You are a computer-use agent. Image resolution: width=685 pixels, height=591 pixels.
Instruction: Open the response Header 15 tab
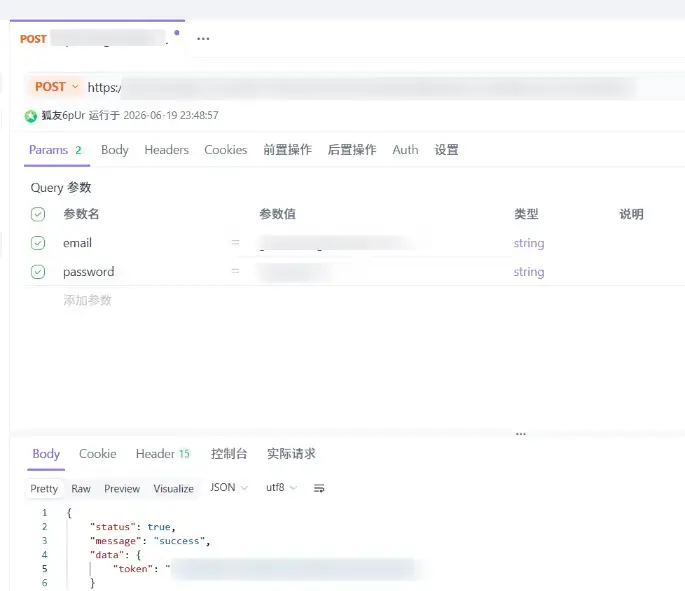click(x=163, y=454)
